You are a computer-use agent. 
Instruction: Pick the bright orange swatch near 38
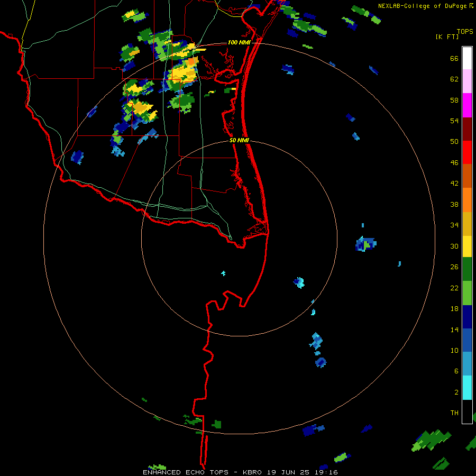pos(467,200)
